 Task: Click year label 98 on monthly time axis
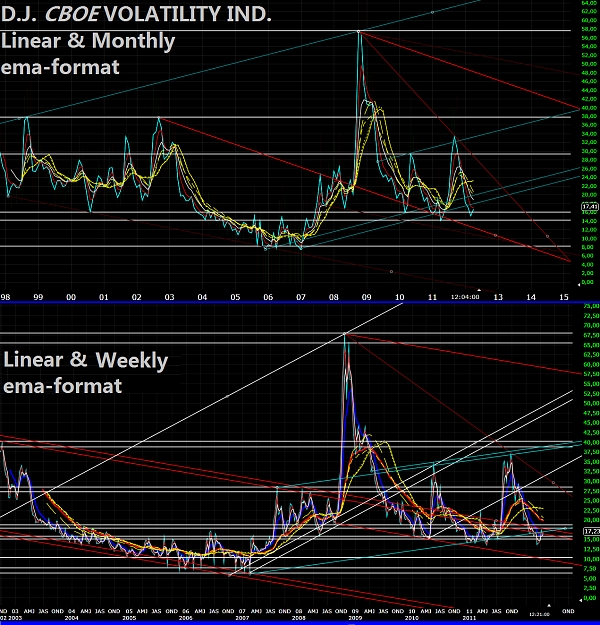coord(5,297)
